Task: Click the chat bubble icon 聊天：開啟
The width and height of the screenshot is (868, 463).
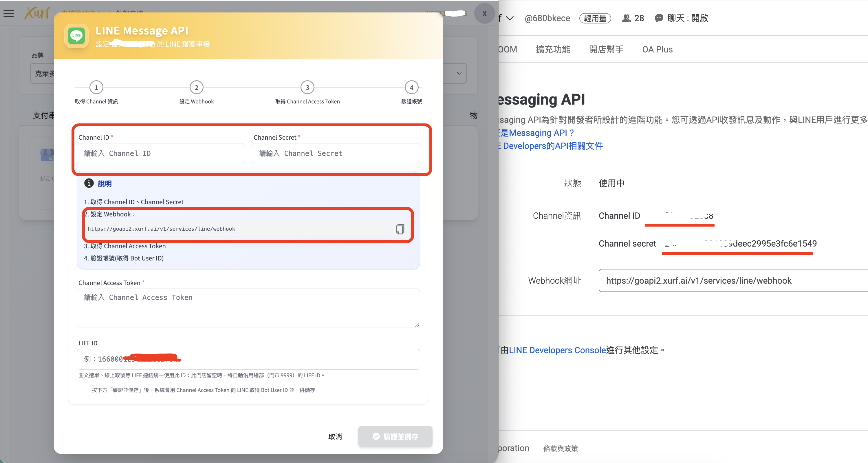Action: (x=659, y=18)
